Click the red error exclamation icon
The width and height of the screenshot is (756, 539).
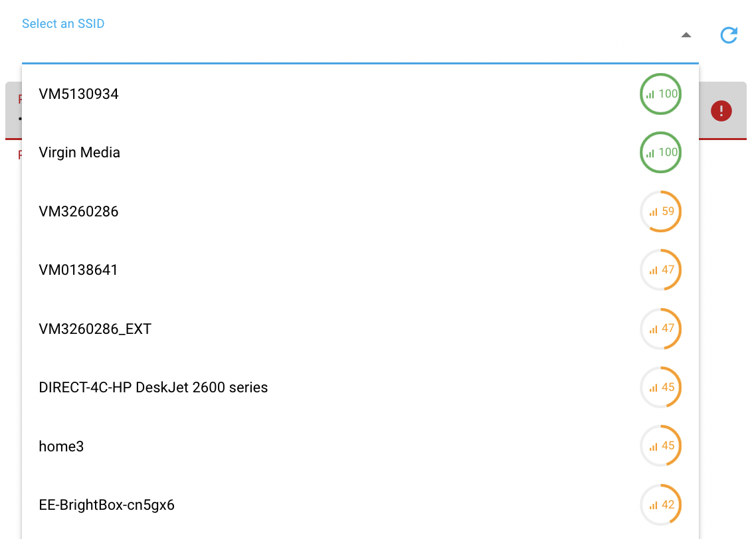(721, 111)
